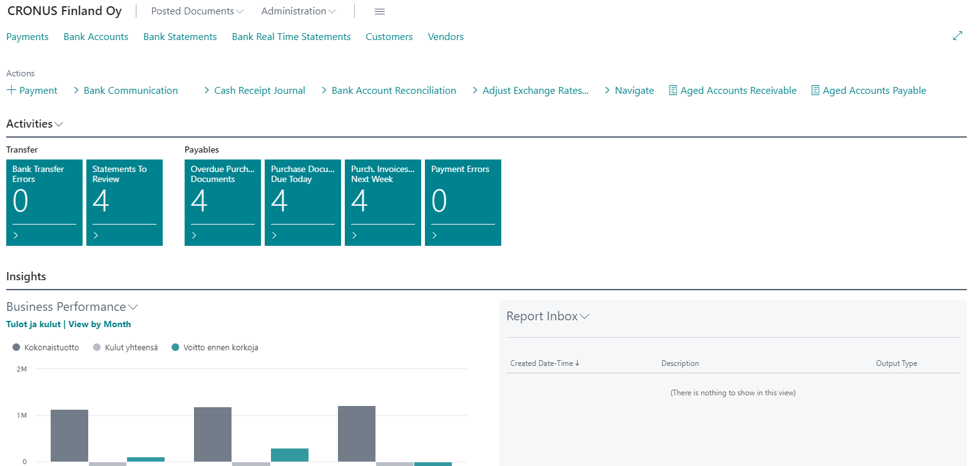Click the Transfer group label
This screenshot has width=980, height=466.
click(x=22, y=150)
